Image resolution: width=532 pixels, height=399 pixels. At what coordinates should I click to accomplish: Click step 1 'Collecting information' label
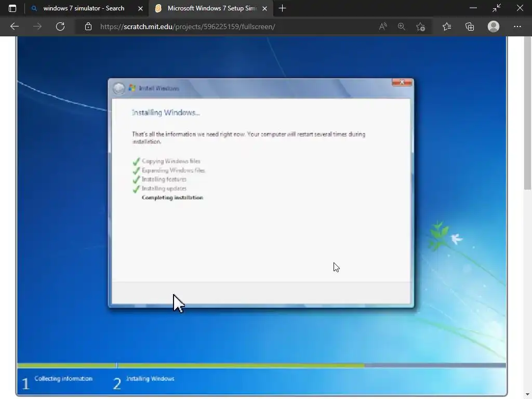pyautogui.click(x=63, y=379)
